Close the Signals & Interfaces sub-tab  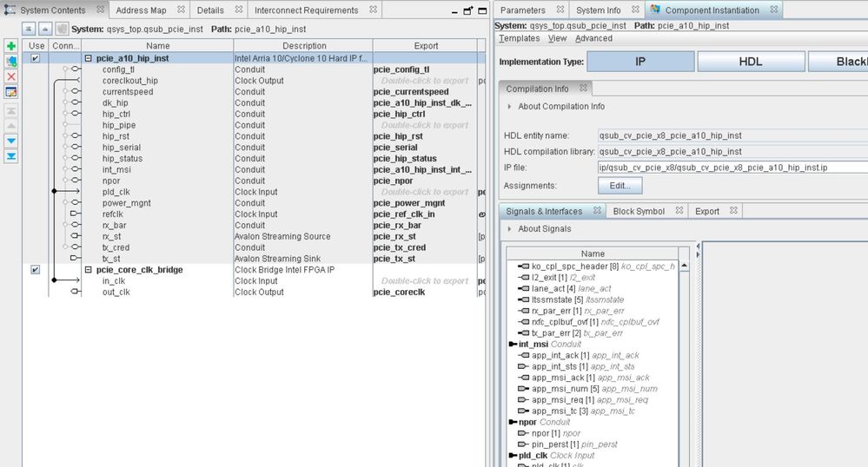click(597, 210)
